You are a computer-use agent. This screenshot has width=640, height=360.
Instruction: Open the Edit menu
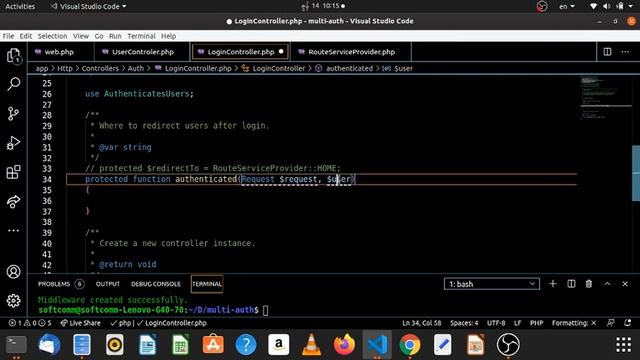point(26,36)
